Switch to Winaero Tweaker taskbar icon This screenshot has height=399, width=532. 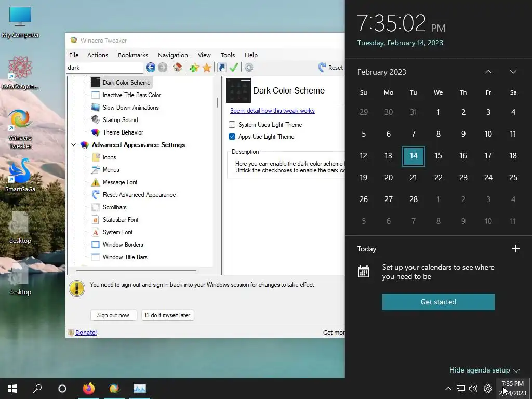[114, 389]
